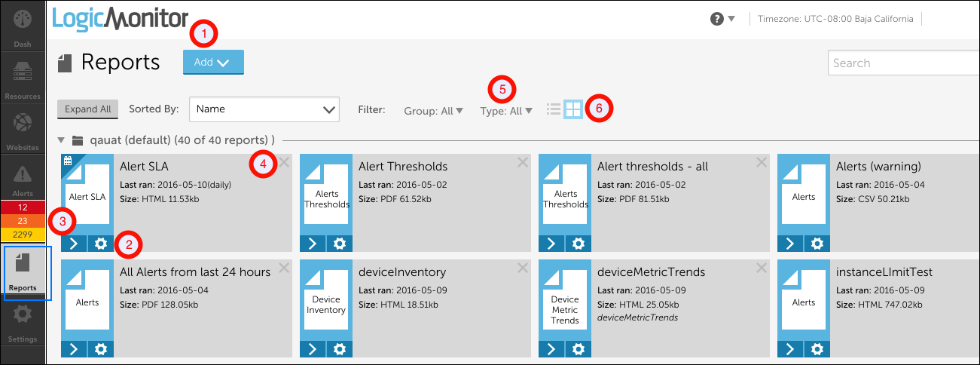
Task: Run the Alert thresholds - all report
Action: point(551,243)
